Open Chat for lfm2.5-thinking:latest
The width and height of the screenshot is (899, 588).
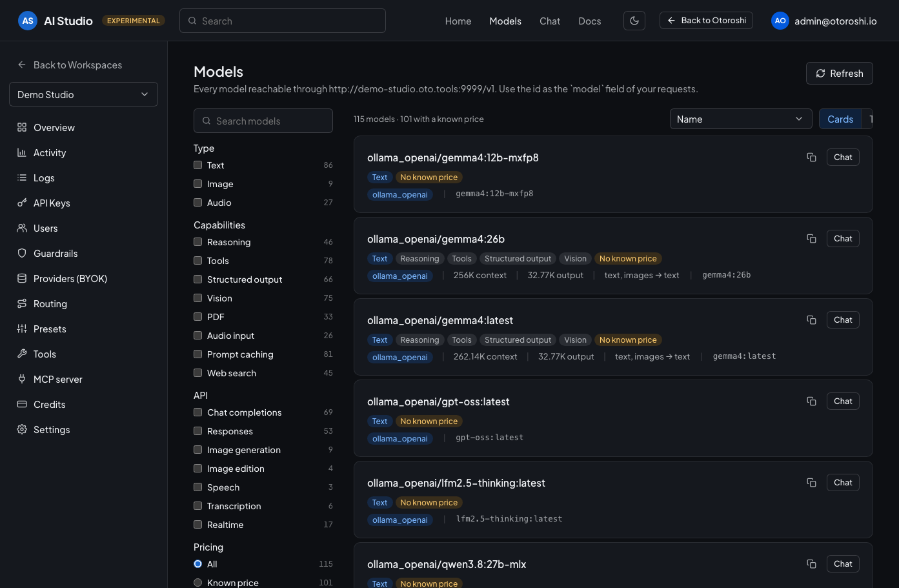(843, 482)
